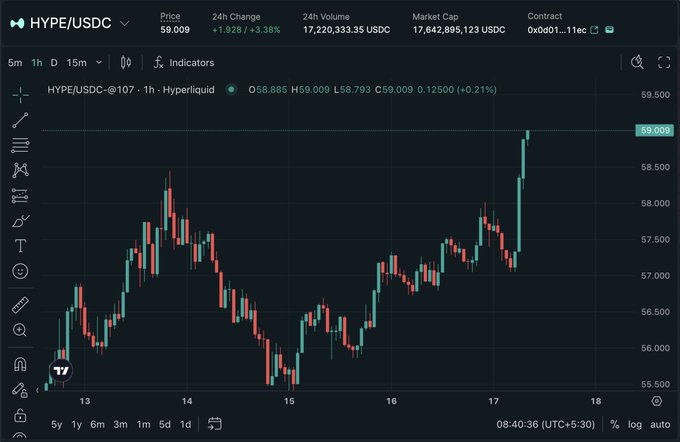Click the 58.000 price axis label
680x442 pixels.
[x=655, y=203]
